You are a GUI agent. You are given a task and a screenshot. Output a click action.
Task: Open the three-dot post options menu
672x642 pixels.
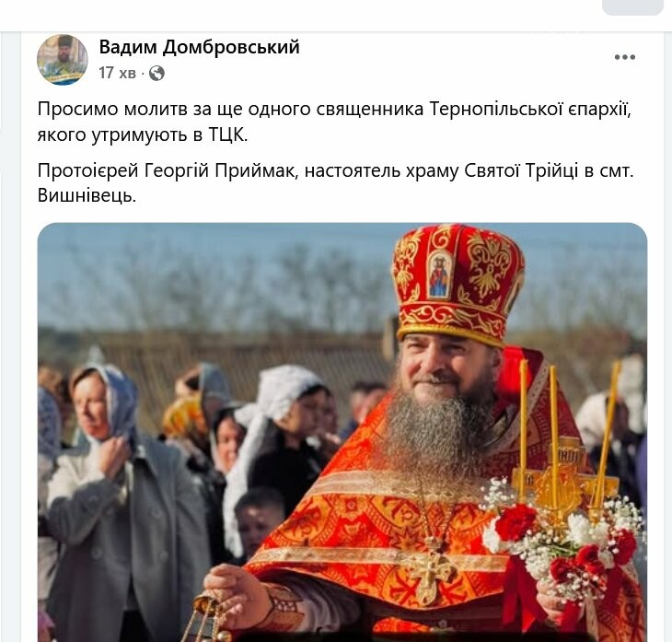(624, 57)
